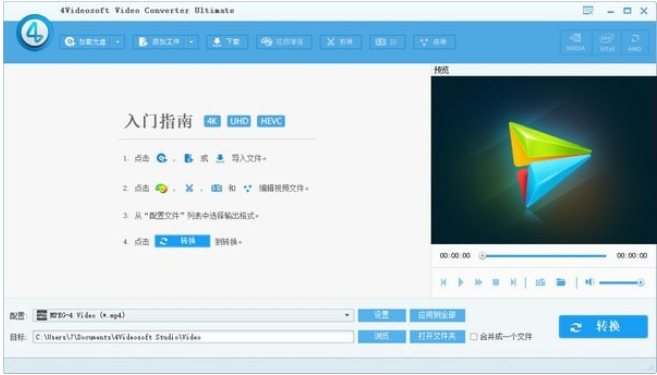Open the 3D settings tool

click(x=387, y=42)
